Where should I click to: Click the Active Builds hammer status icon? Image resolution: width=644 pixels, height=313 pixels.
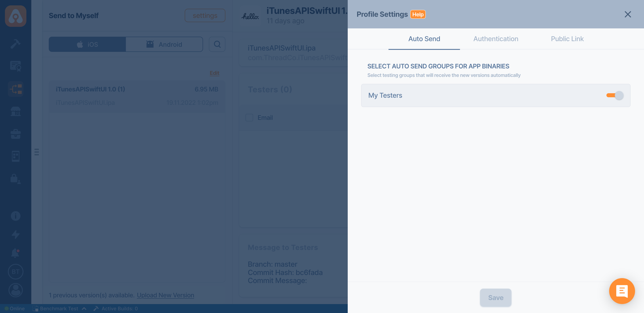(x=96, y=308)
